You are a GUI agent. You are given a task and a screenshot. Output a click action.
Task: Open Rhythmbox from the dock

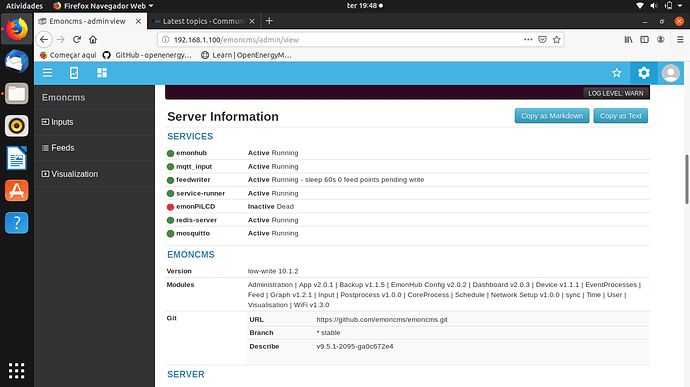pos(17,126)
